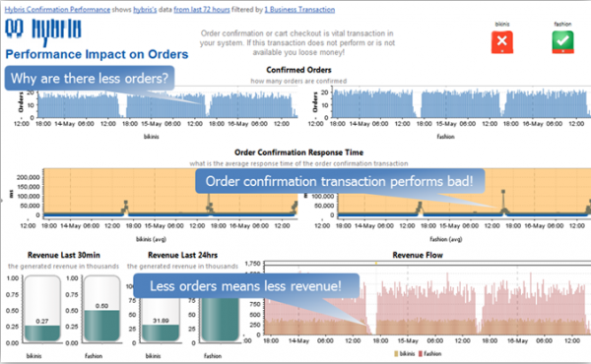Click the 'how many orders are confirmed' subtitle

click(298, 81)
